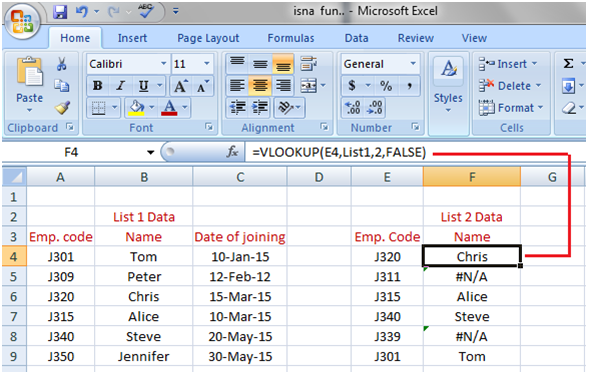Viewport: 589px width, 374px height.
Task: Open the borders dropdown arrow
Action: pos(115,108)
